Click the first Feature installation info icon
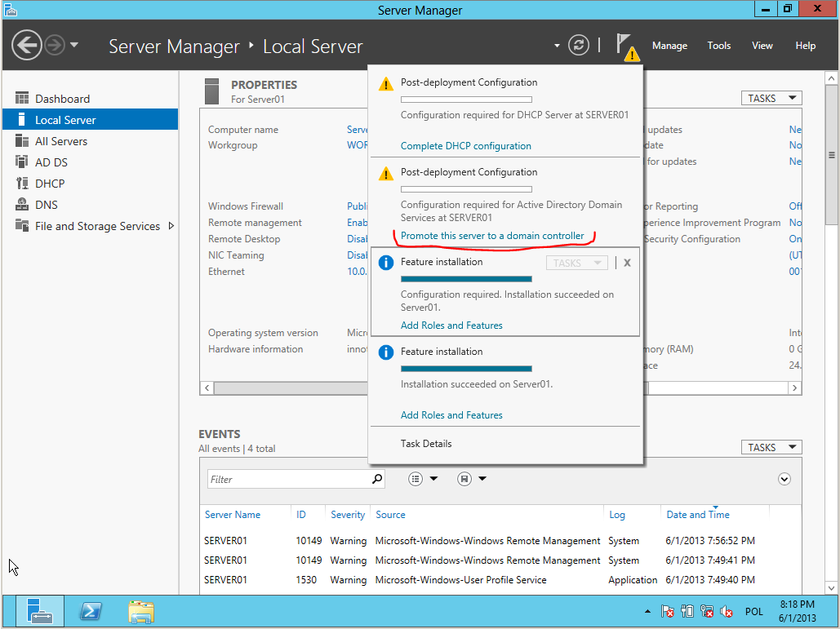Screen dimensions: 840x629 pos(385,263)
